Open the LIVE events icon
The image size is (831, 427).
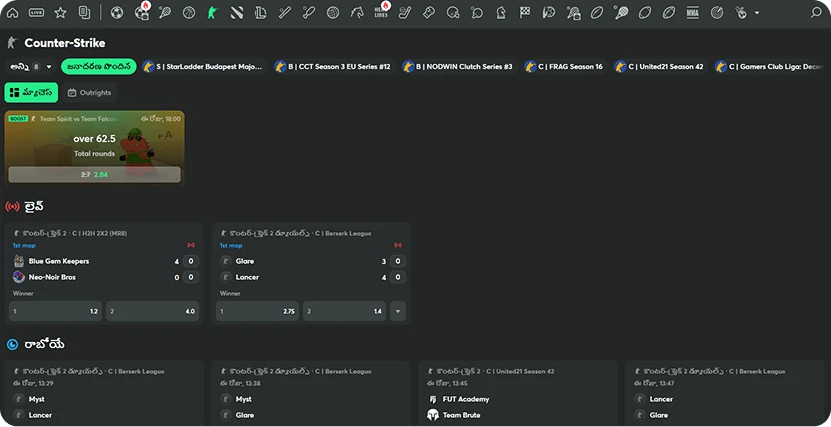pyautogui.click(x=37, y=13)
